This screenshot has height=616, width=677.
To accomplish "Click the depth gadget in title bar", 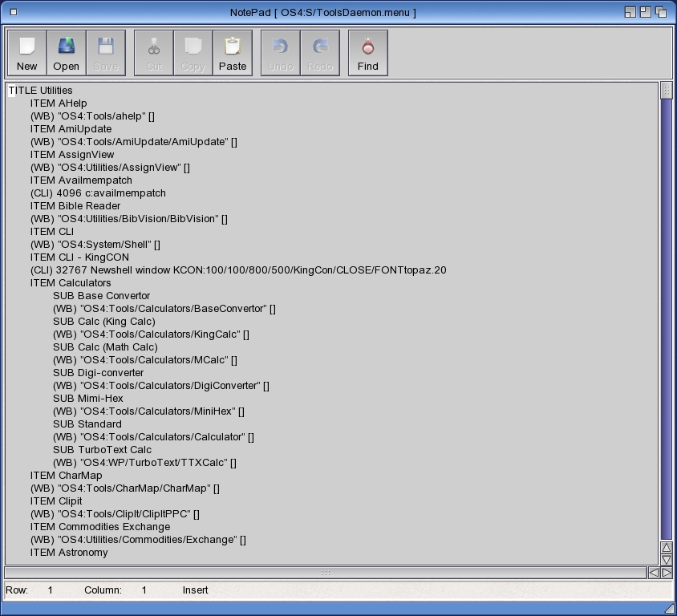I will pyautogui.click(x=661, y=12).
